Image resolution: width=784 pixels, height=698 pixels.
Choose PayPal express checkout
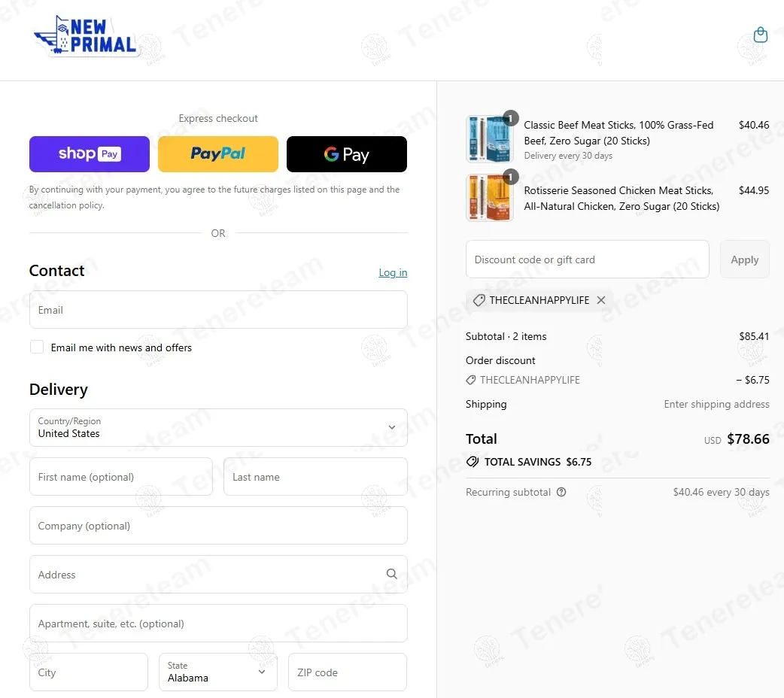(x=218, y=154)
